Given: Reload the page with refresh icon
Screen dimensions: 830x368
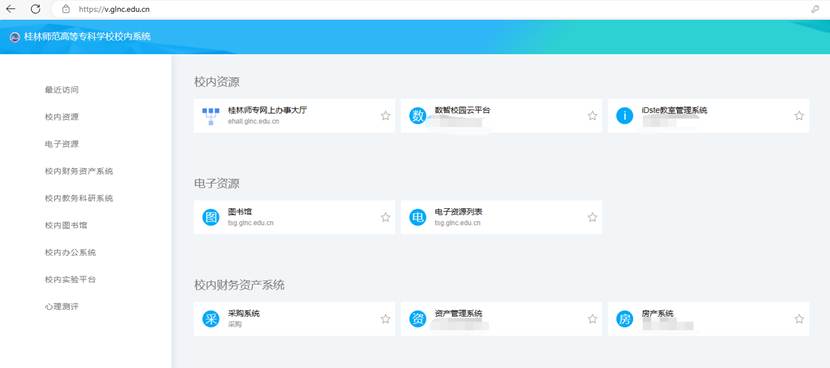Looking at the screenshot, I should (x=35, y=9).
